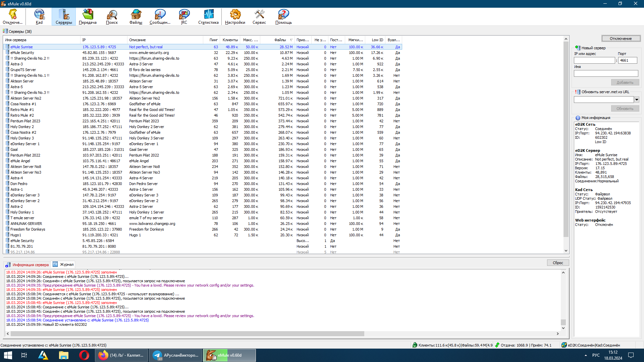Switch to Telegram window in taskbar
This screenshot has height=362, width=644.
(175, 355)
